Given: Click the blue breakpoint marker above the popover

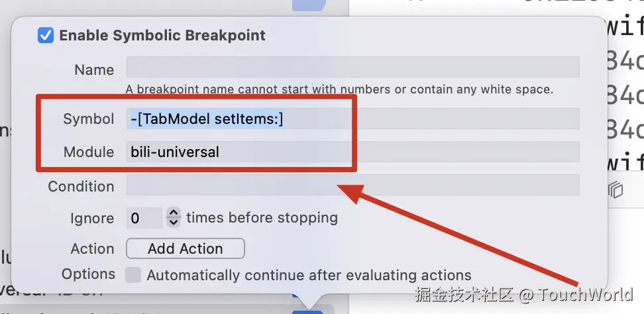Looking at the screenshot, I should 308,5.
